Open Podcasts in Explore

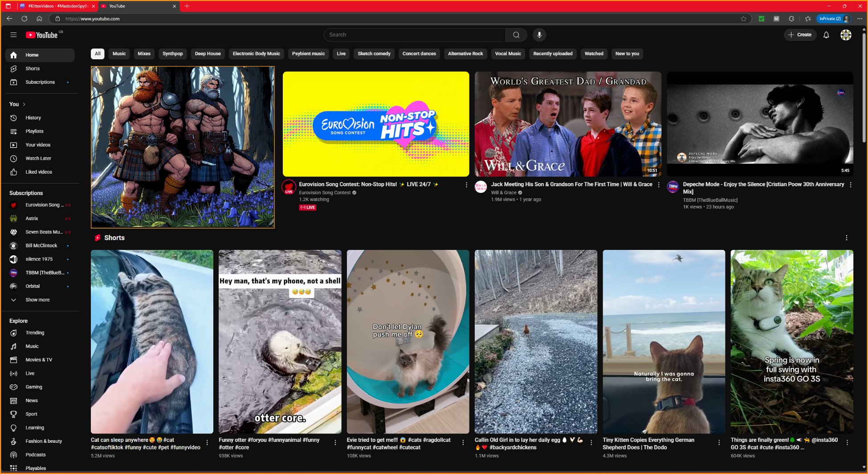pyautogui.click(x=40, y=455)
